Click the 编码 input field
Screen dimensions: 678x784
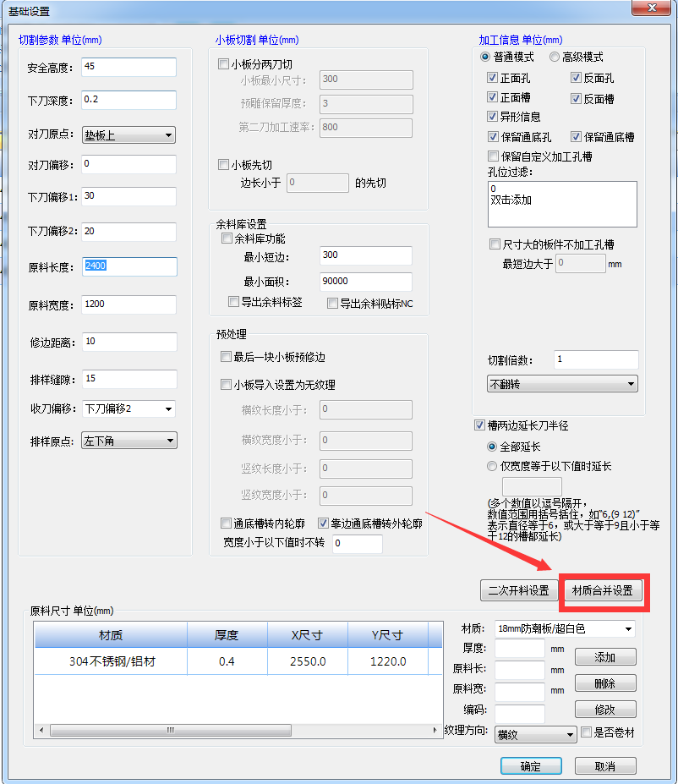click(520, 714)
